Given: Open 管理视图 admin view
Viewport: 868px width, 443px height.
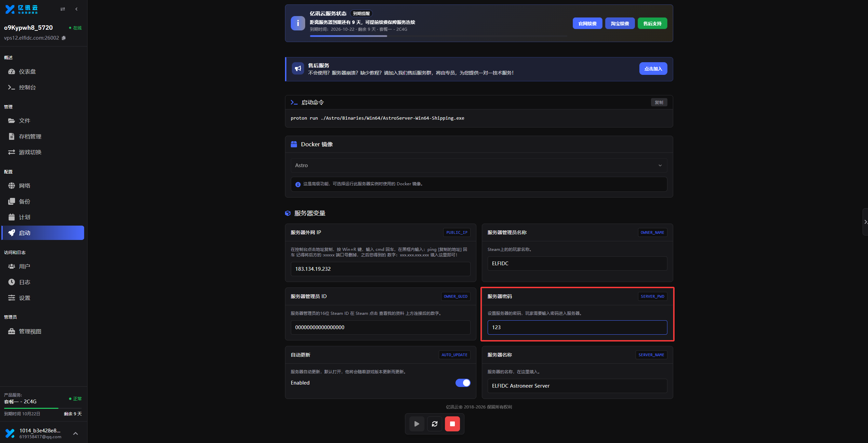Looking at the screenshot, I should click(43, 331).
